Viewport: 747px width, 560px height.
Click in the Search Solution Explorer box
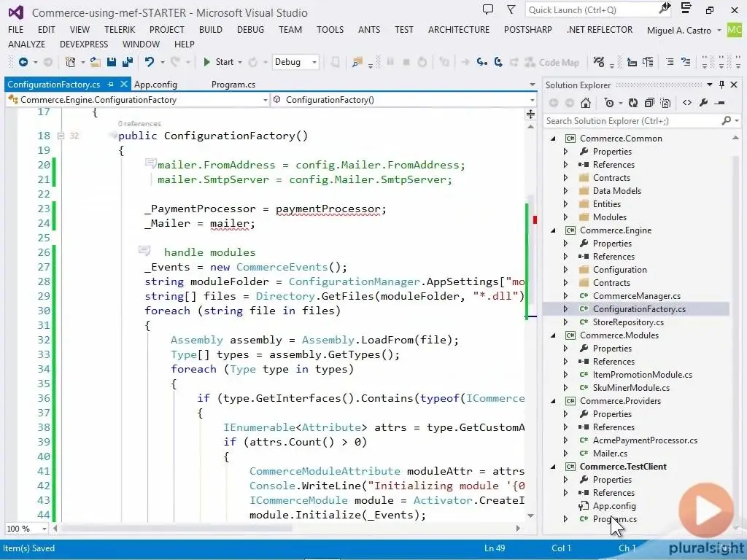(x=632, y=121)
